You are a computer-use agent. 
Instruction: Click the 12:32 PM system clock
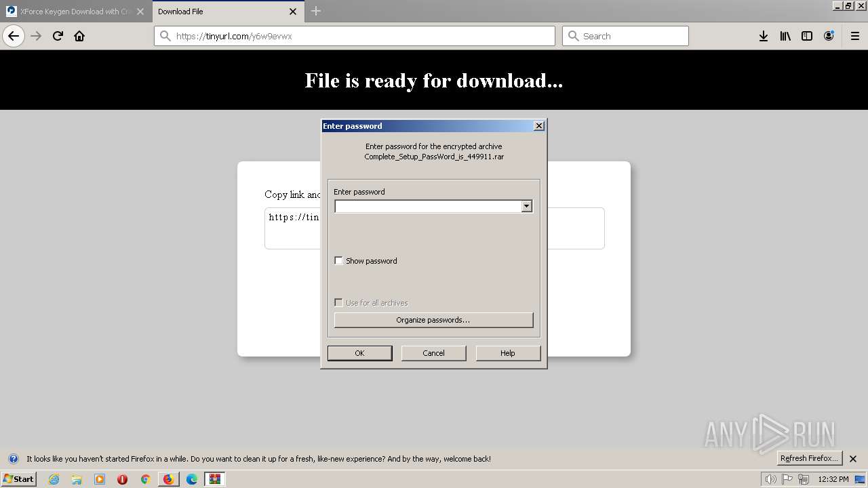833,479
